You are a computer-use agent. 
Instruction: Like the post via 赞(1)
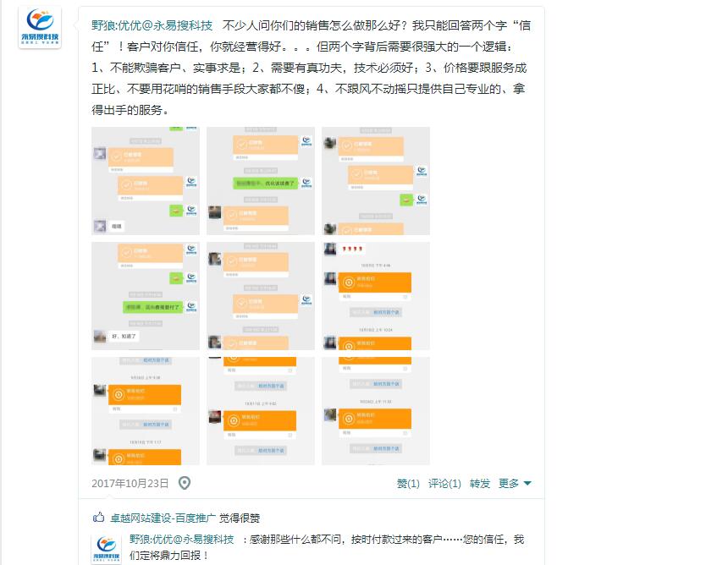pos(408,483)
